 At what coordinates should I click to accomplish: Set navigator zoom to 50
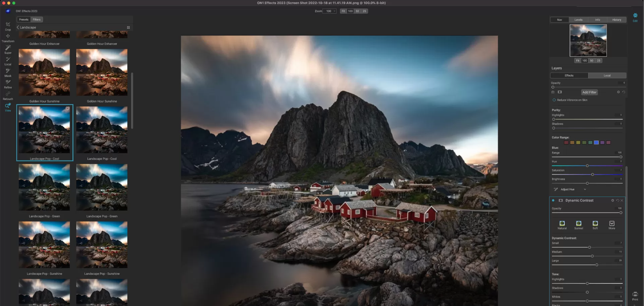tap(591, 61)
